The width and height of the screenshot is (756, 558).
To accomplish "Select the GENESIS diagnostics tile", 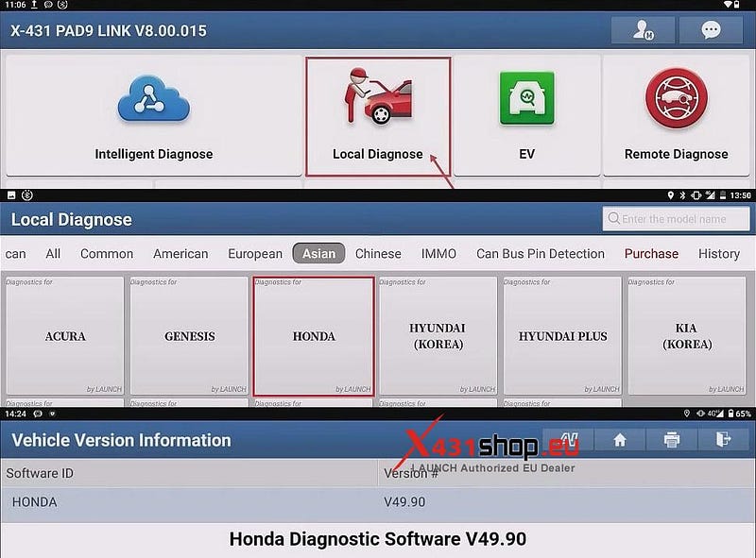I will click(x=189, y=336).
